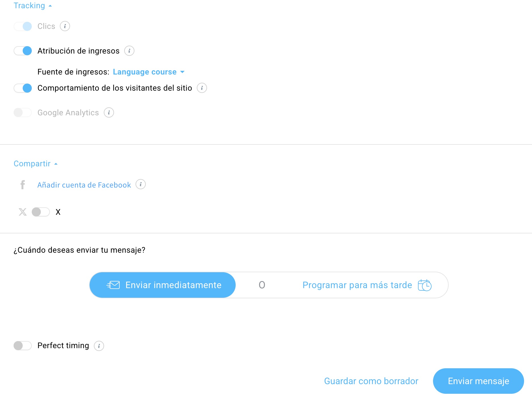This screenshot has width=532, height=400.
Task: Click the Perfect timing info icon
Action: pyautogui.click(x=99, y=346)
